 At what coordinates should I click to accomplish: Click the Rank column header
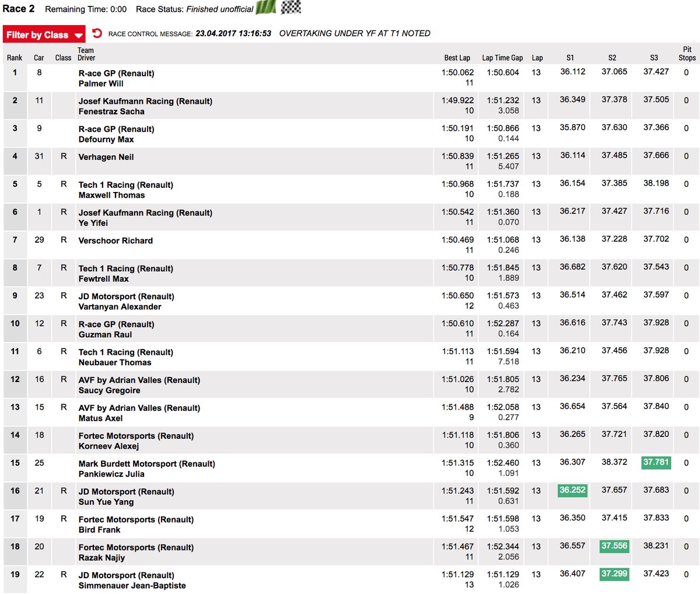(15, 58)
